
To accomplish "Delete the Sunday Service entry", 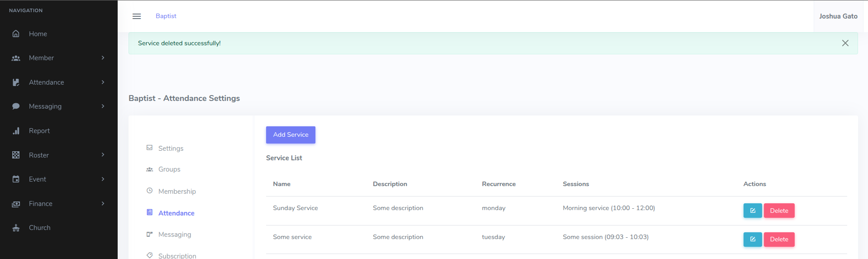I will coord(779,211).
